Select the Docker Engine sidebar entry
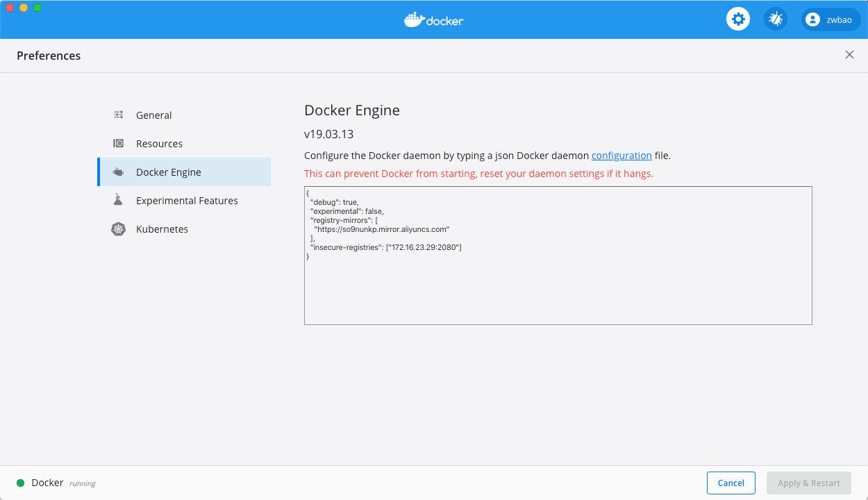Image resolution: width=868 pixels, height=500 pixels. click(170, 172)
